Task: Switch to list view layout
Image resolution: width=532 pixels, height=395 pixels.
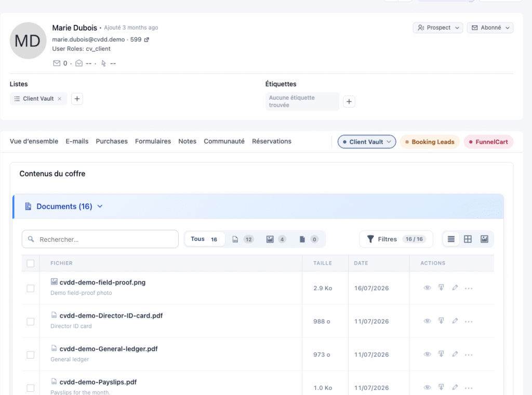Action: coord(451,239)
